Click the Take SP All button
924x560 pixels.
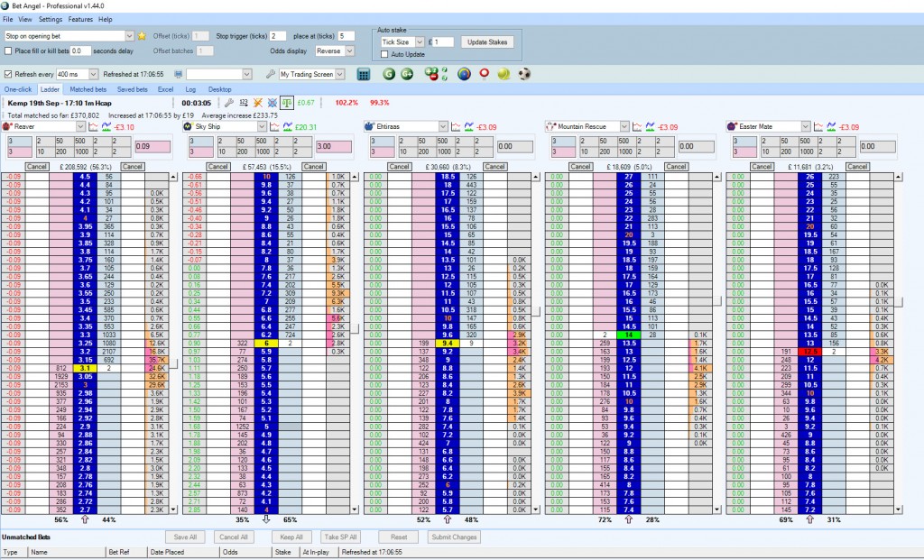click(x=340, y=537)
